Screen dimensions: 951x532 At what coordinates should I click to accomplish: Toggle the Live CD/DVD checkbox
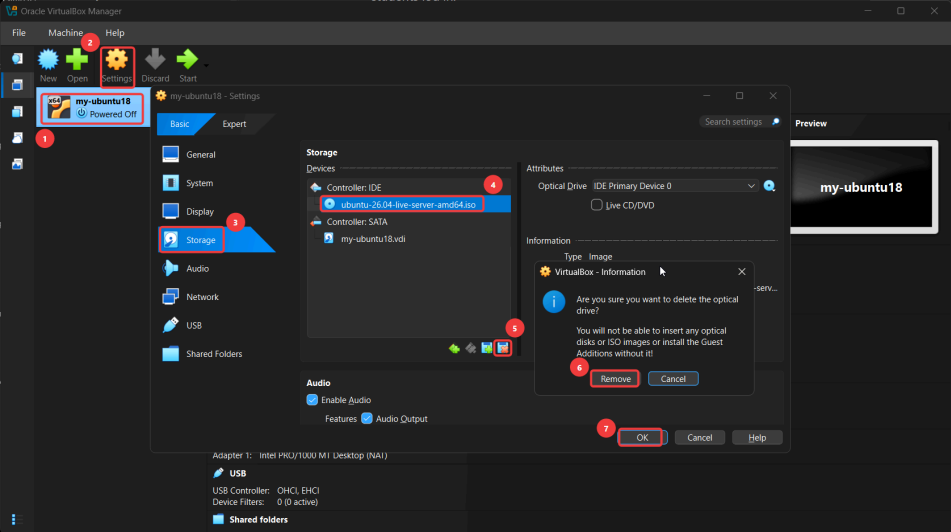[x=597, y=205]
